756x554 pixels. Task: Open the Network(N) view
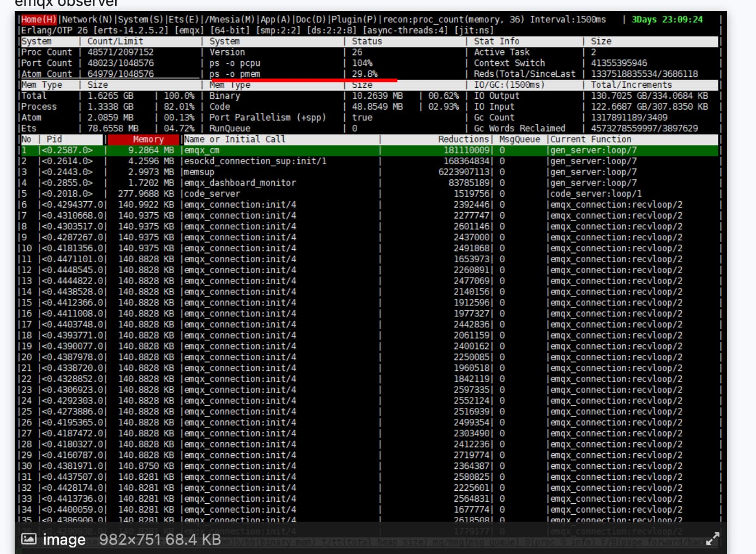click(87, 20)
